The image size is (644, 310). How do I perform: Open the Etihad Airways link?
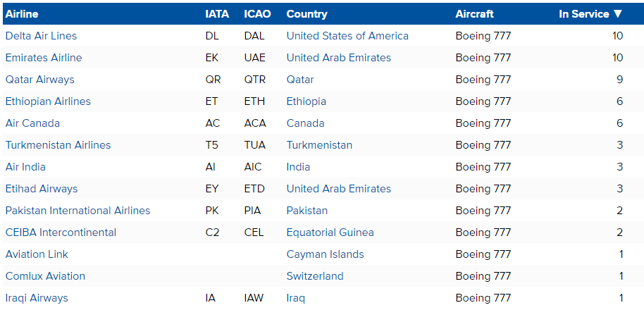(x=42, y=188)
